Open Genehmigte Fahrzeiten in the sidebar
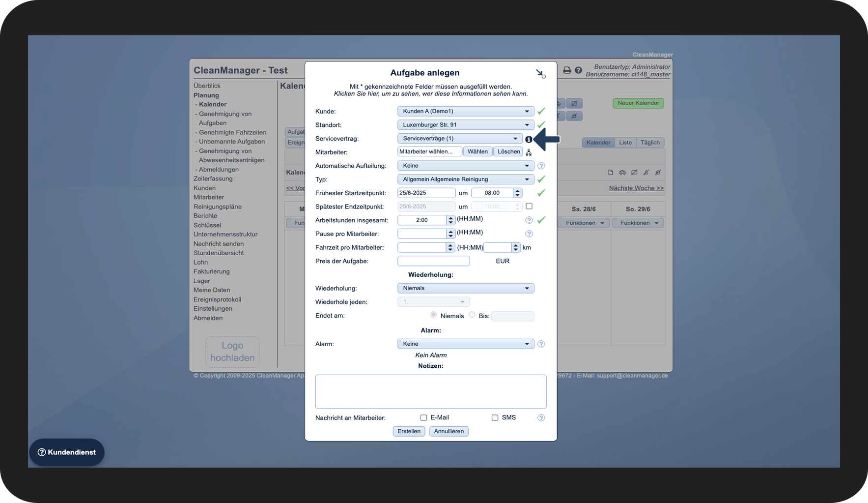 (233, 132)
